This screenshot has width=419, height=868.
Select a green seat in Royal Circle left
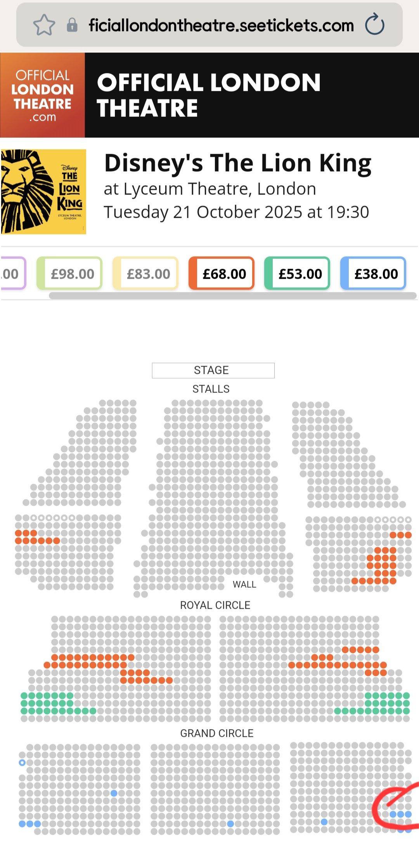[47, 703]
